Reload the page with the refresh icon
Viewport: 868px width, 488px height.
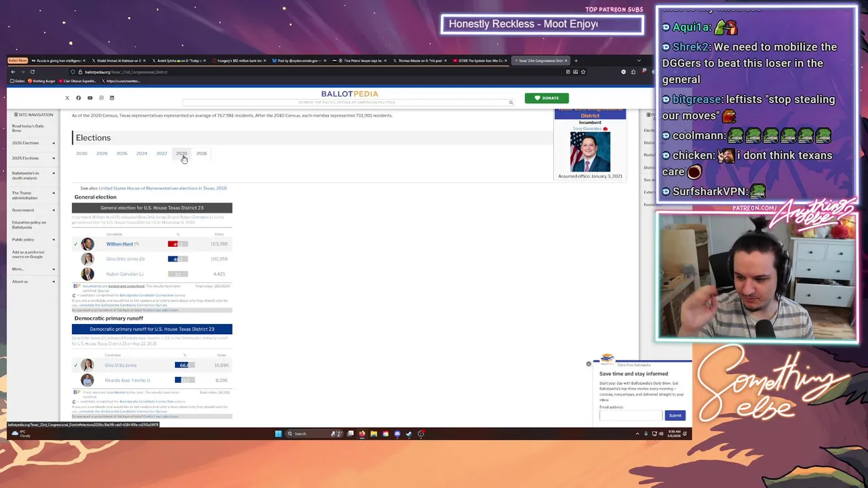(32, 71)
